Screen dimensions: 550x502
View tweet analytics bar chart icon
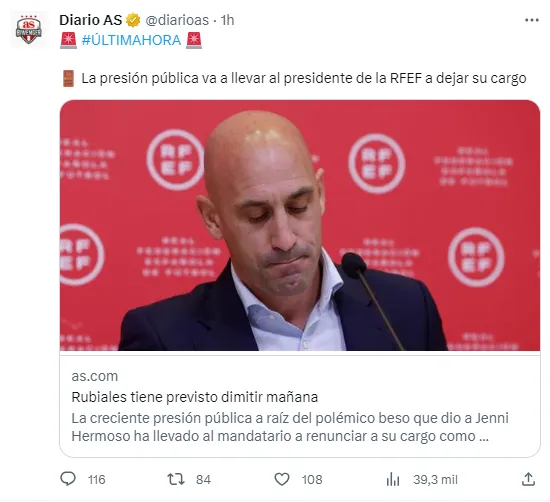click(x=393, y=479)
